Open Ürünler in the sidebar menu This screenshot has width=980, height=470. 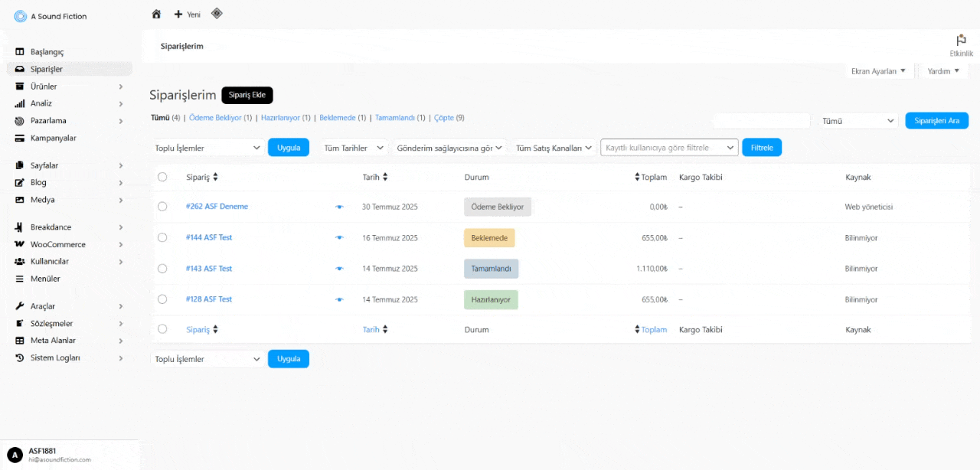(44, 86)
